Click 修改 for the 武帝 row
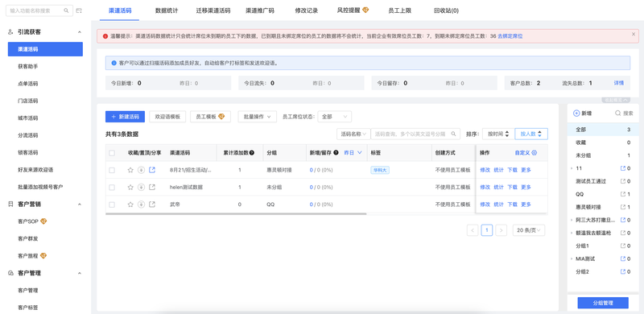Viewport: 644px width, 314px height. [x=485, y=205]
